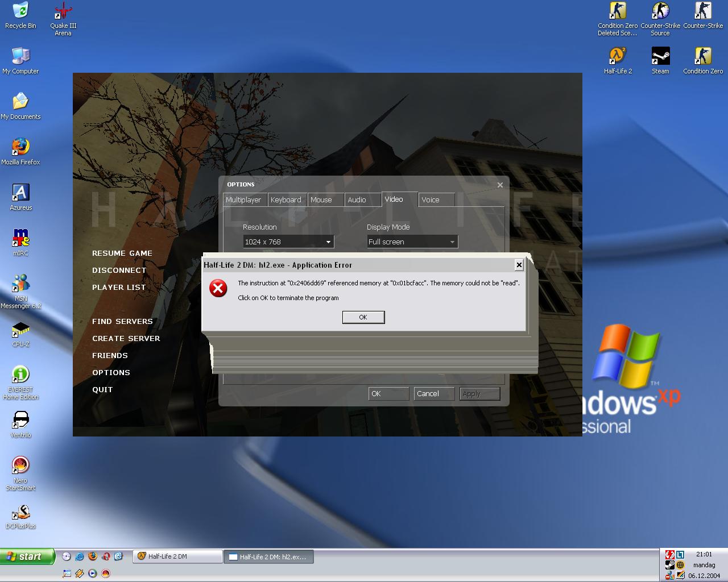The image size is (728, 582).
Task: Click DISCONNECT in the game menu
Action: [119, 271]
